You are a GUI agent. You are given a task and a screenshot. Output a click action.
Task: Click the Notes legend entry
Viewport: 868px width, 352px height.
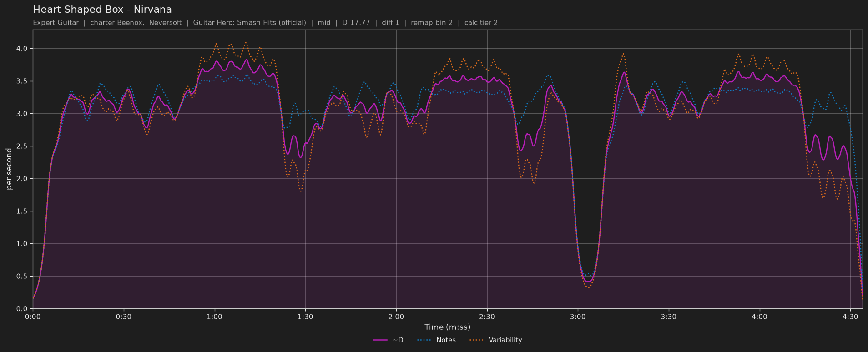click(x=437, y=340)
